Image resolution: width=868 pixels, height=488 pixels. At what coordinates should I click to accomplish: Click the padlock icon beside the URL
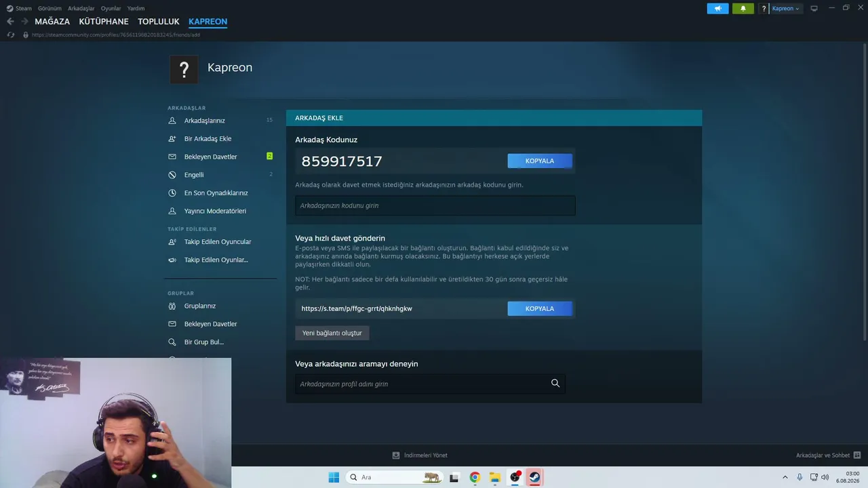click(26, 35)
